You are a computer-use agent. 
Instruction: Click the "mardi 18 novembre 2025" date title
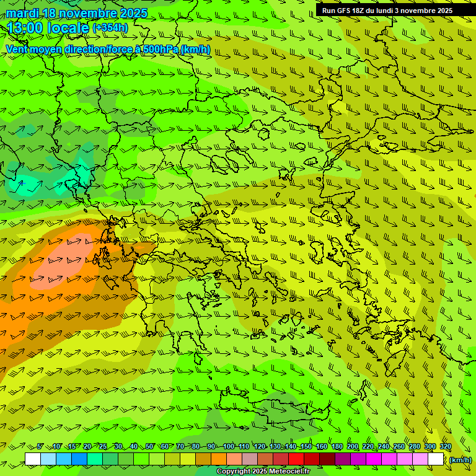[x=77, y=13]
